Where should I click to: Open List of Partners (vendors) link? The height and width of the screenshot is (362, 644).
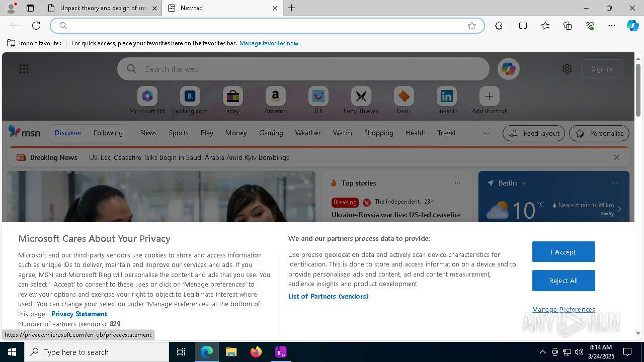(x=328, y=296)
